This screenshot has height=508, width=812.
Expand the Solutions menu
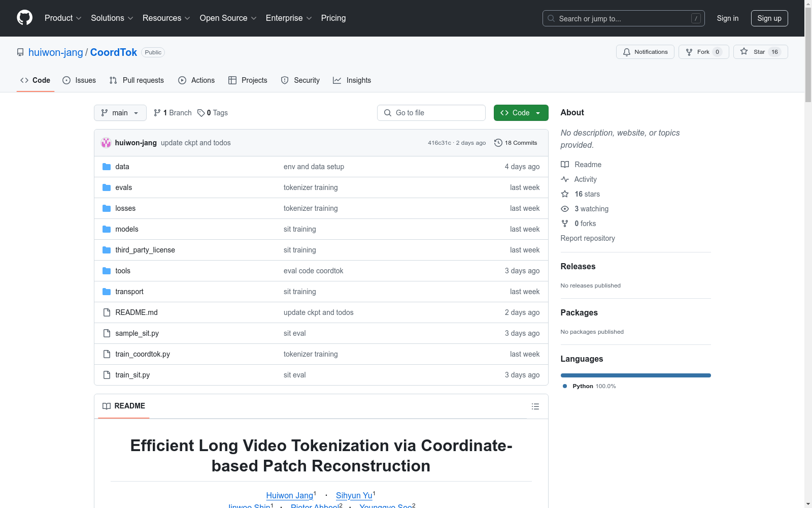point(112,18)
